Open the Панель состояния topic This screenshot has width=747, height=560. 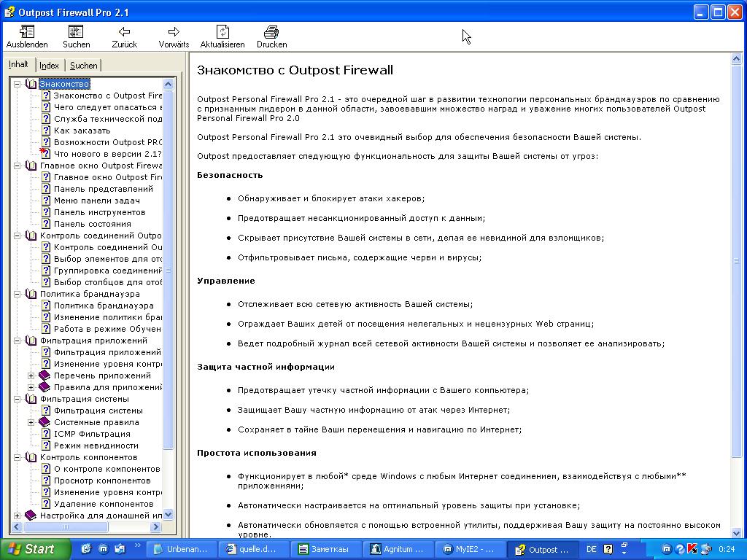point(93,224)
